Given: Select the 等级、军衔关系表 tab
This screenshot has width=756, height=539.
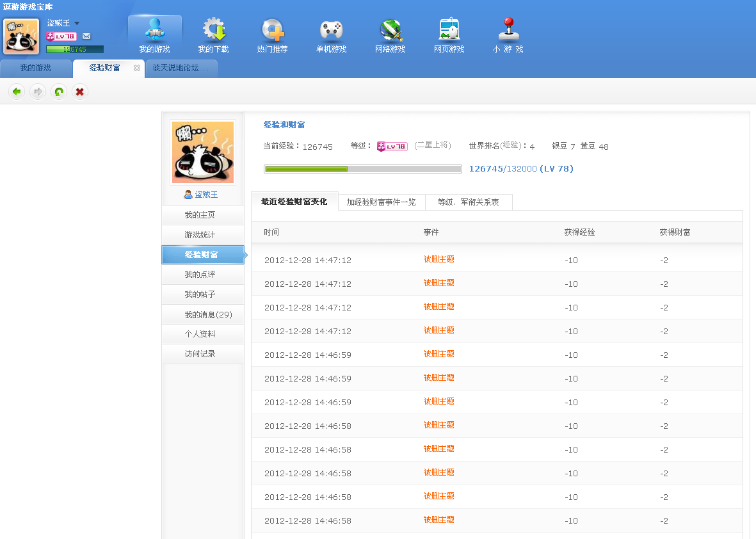Looking at the screenshot, I should click(468, 202).
